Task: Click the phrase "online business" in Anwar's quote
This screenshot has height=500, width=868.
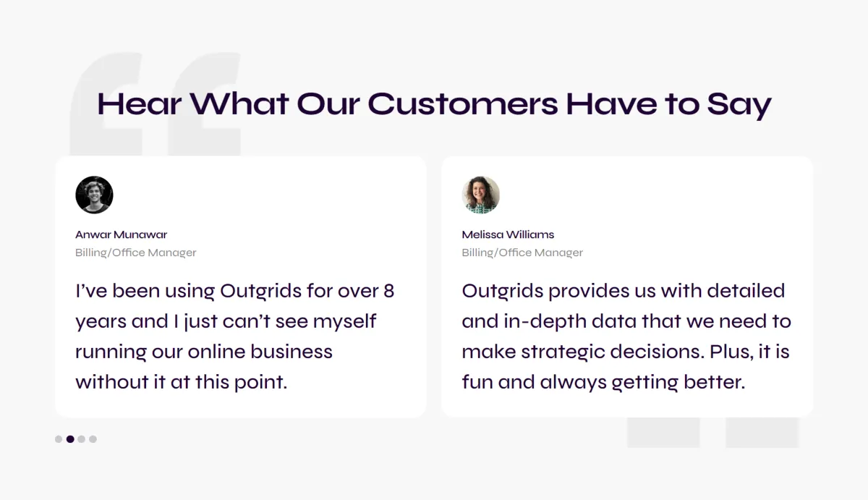Action: (260, 352)
